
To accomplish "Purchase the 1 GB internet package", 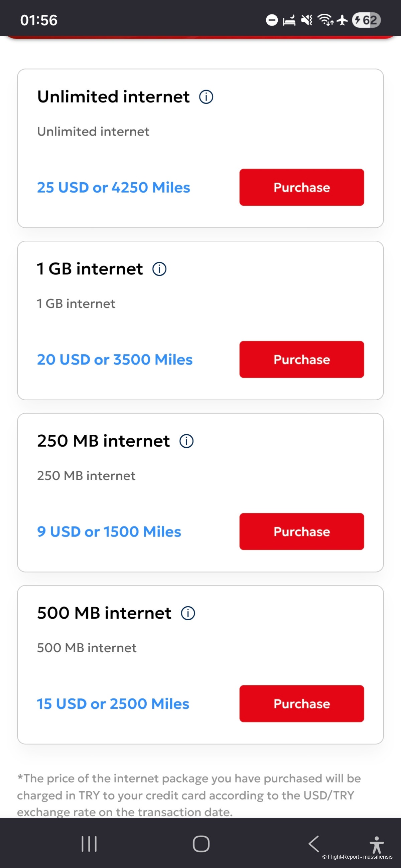I will pos(301,360).
